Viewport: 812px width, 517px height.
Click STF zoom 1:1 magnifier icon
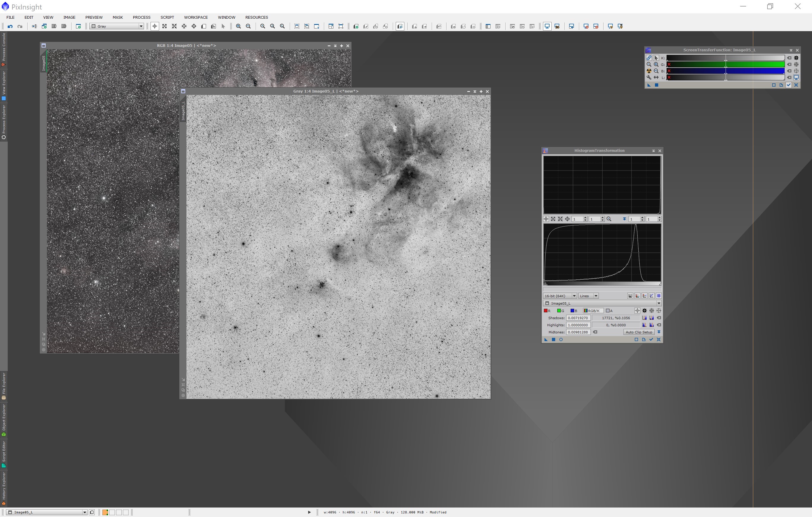[x=649, y=64]
